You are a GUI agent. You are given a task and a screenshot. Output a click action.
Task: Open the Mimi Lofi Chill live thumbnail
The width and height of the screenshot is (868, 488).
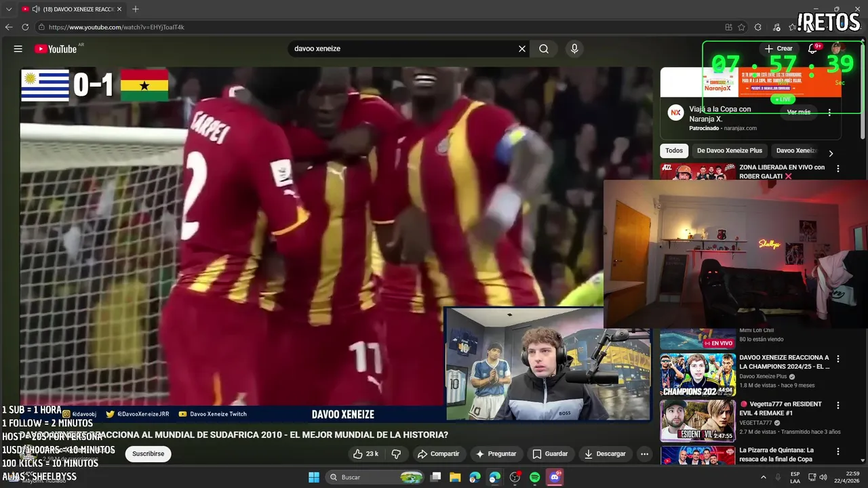698,339
